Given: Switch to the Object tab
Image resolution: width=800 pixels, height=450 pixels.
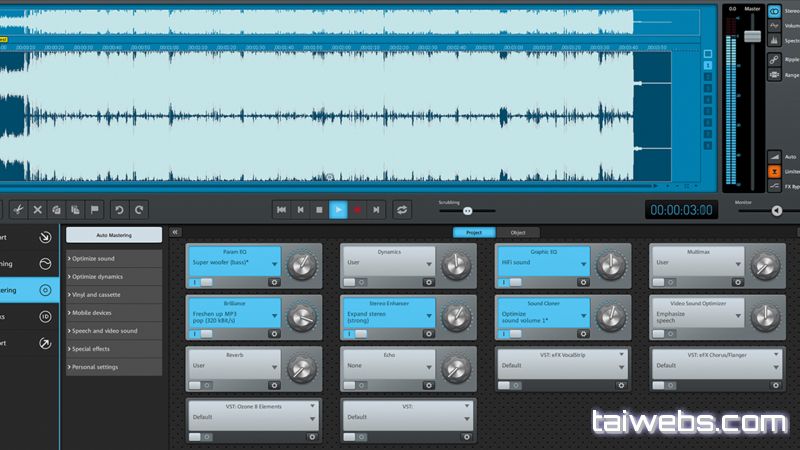Looking at the screenshot, I should (x=518, y=232).
